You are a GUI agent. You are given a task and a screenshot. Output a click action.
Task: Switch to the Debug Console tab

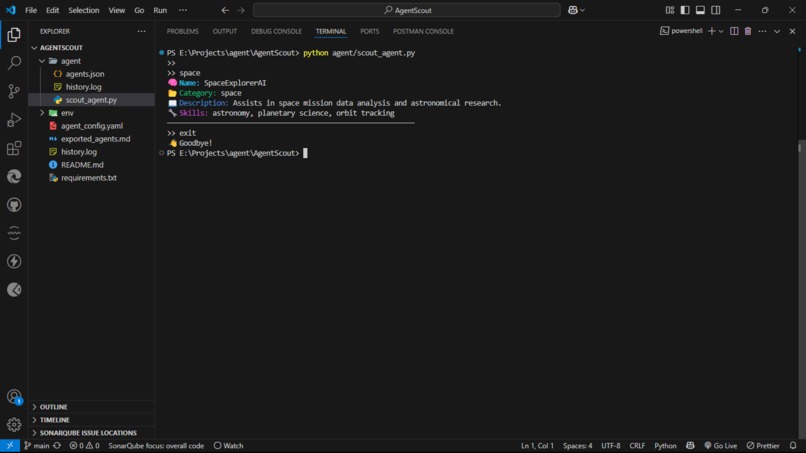[276, 31]
